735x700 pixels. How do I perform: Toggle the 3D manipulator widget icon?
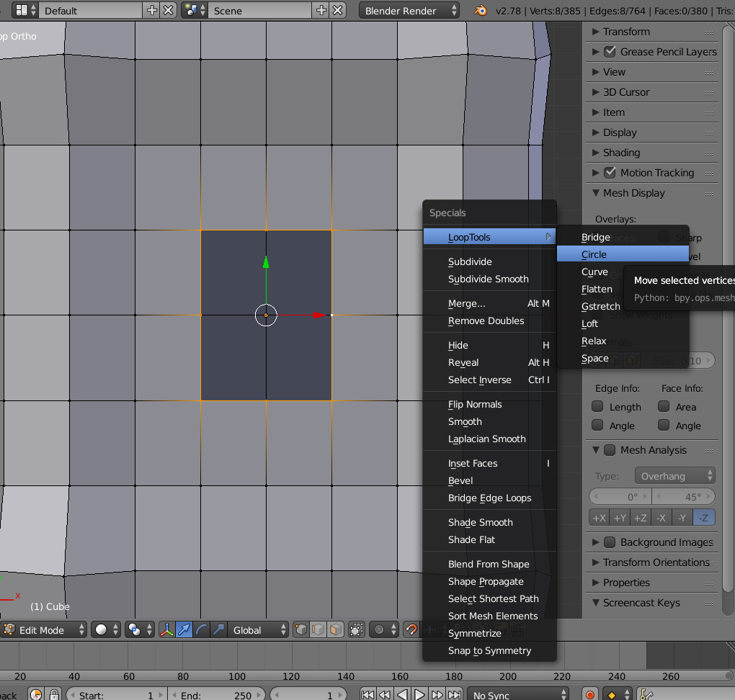point(167,630)
